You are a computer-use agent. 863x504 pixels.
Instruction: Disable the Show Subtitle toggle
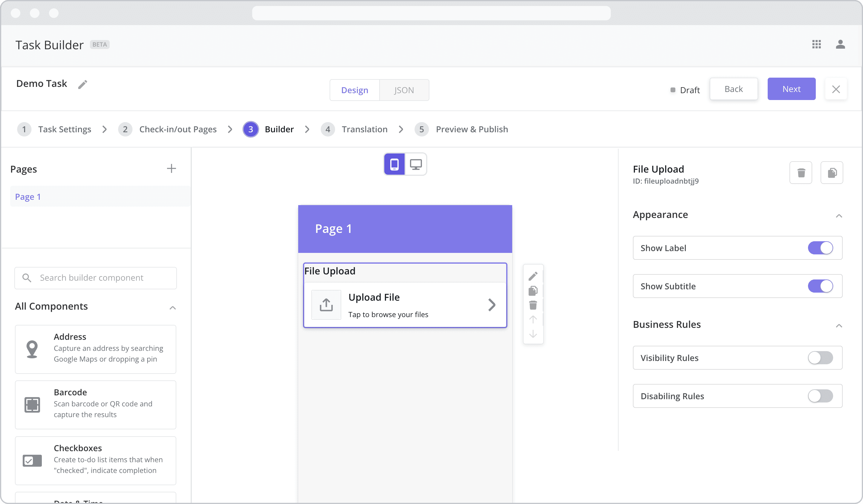point(820,286)
